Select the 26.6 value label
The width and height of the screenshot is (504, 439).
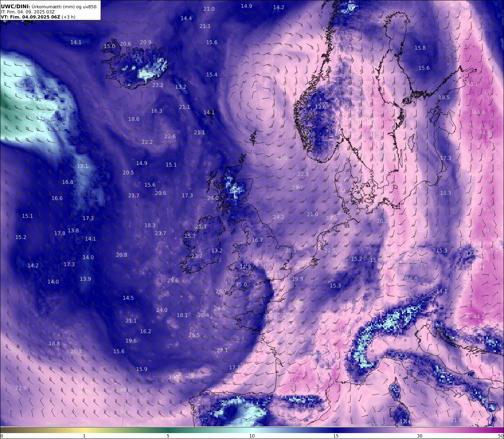click(x=220, y=309)
